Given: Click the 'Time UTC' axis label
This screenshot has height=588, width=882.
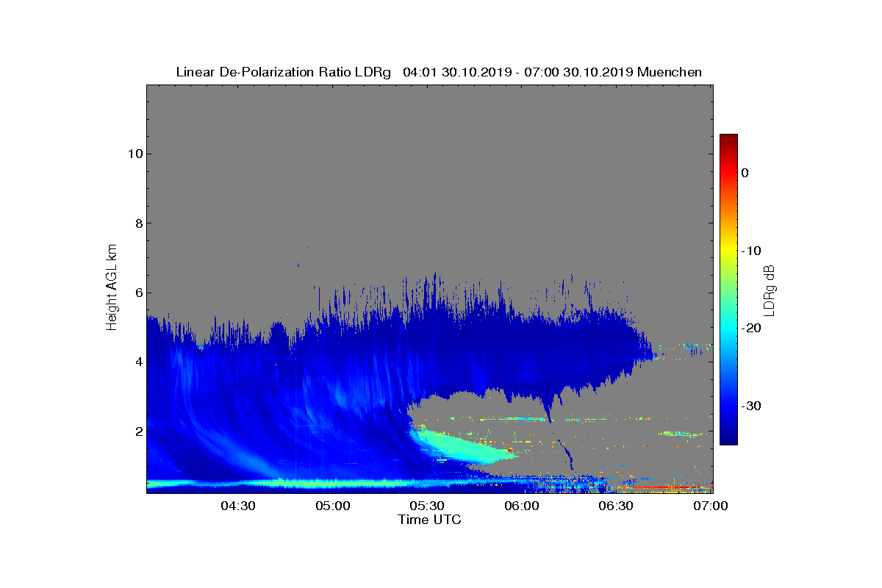Looking at the screenshot, I should (430, 520).
